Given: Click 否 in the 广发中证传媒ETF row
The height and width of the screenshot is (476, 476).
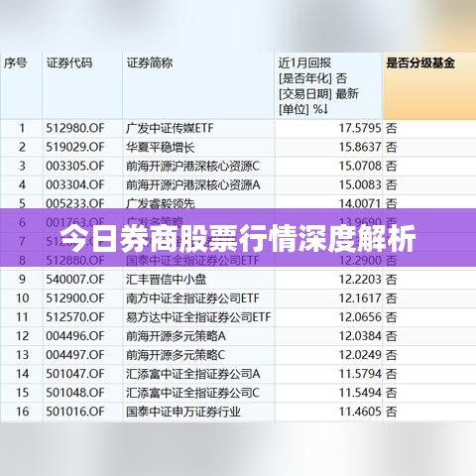Looking at the screenshot, I should 391,128.
